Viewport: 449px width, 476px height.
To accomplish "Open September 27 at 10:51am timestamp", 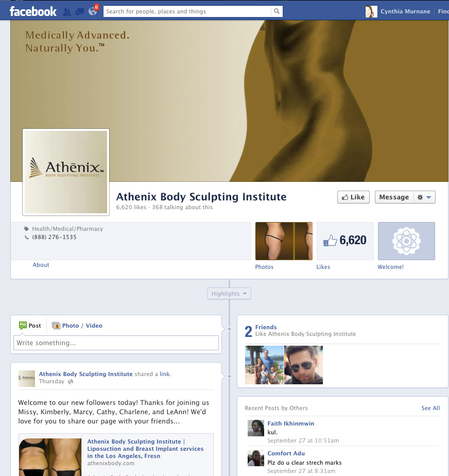I will (303, 440).
